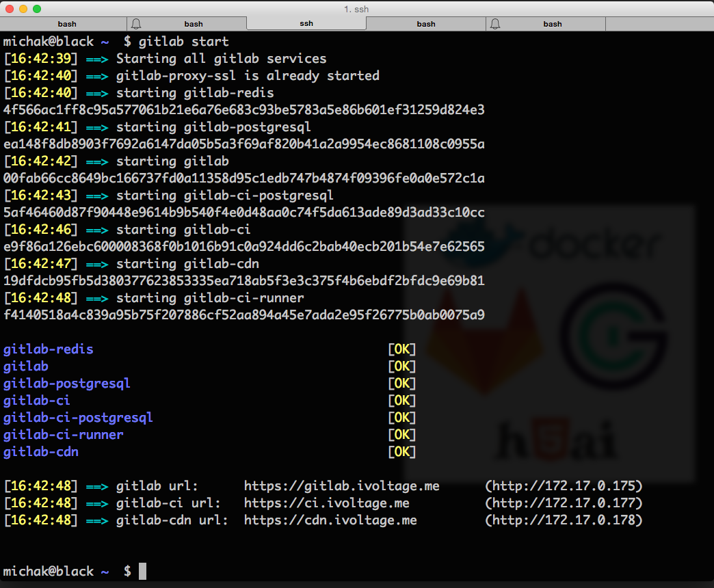This screenshot has width=714, height=588.
Task: Switch to the second bash tab with bell
Action: pos(187,24)
